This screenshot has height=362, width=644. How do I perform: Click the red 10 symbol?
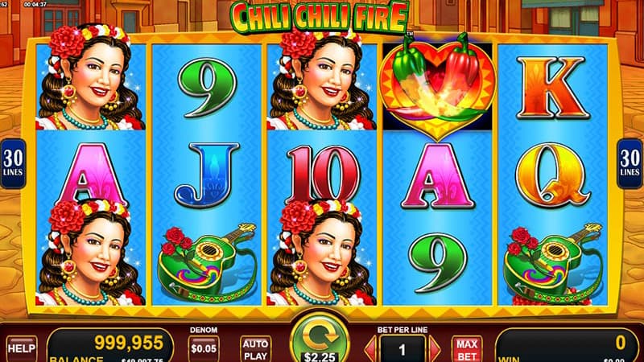coord(324,174)
